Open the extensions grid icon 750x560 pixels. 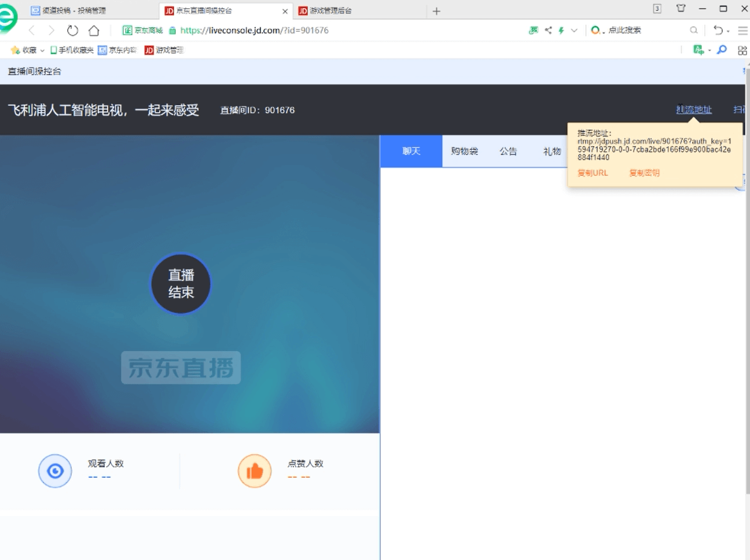coord(742,50)
